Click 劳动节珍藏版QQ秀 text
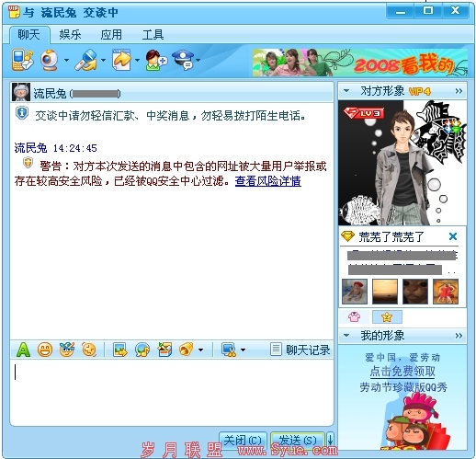476x459 pixels. pos(403,387)
